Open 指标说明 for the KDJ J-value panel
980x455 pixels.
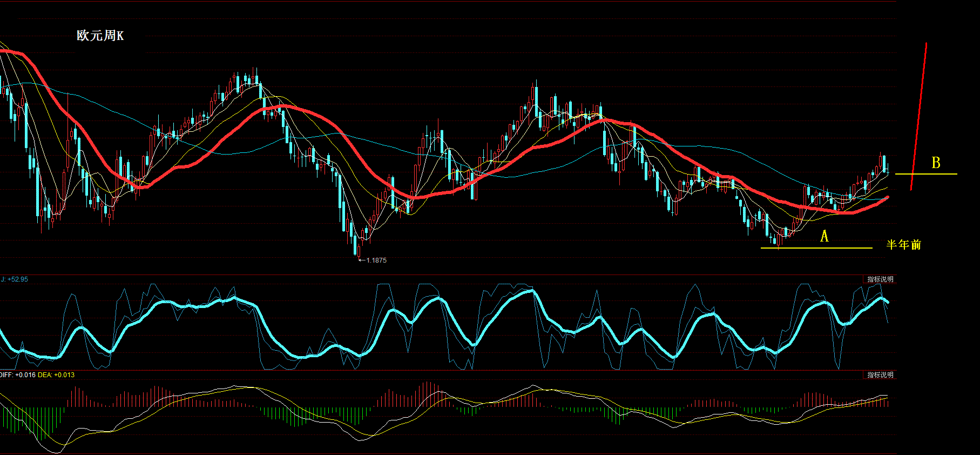click(880, 279)
